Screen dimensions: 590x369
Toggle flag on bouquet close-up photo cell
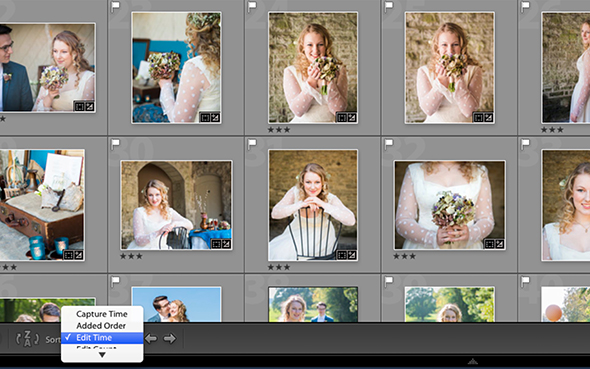(389, 143)
